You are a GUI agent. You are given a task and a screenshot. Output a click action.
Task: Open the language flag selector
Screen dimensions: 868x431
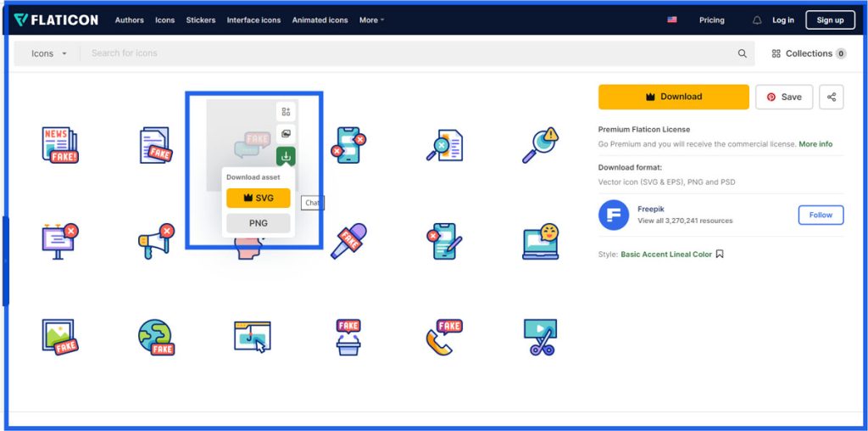672,20
